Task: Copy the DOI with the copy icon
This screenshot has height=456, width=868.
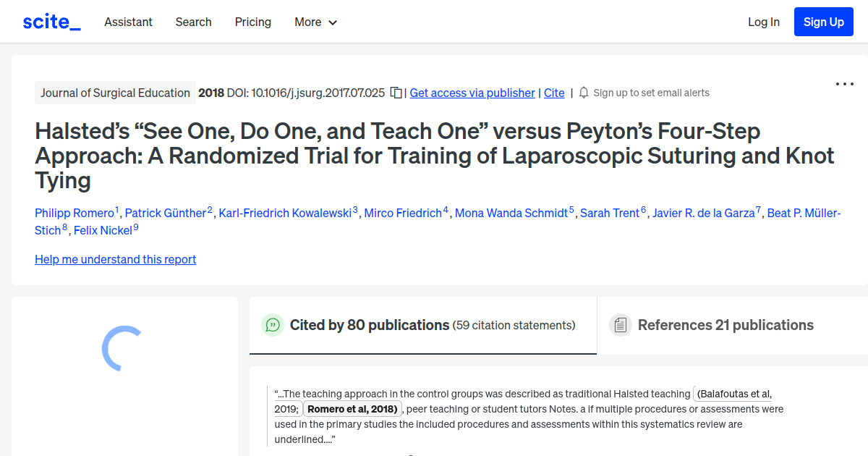Action: [x=396, y=93]
